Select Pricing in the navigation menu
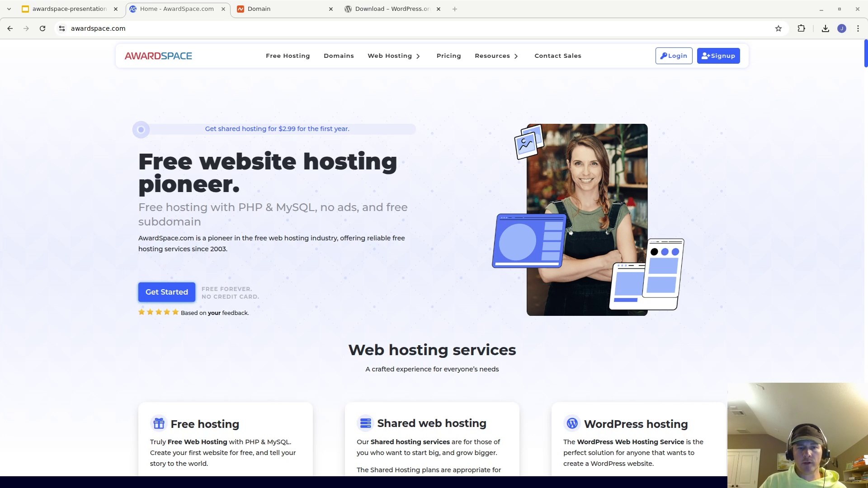 [x=448, y=56]
